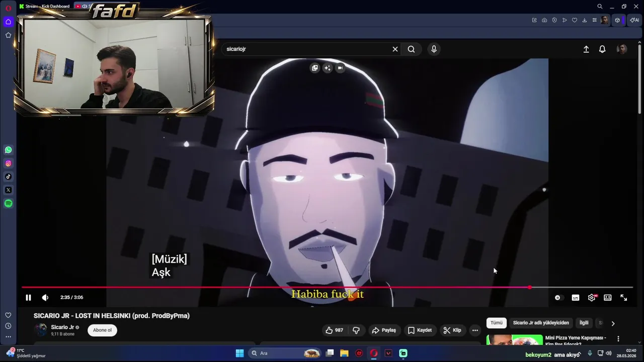The image size is (644, 362).
Task: Open sidebar bookmarks star icon
Action: 8,35
